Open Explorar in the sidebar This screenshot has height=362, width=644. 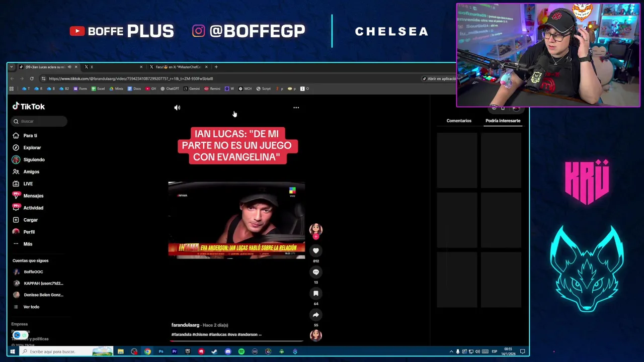(x=27, y=148)
